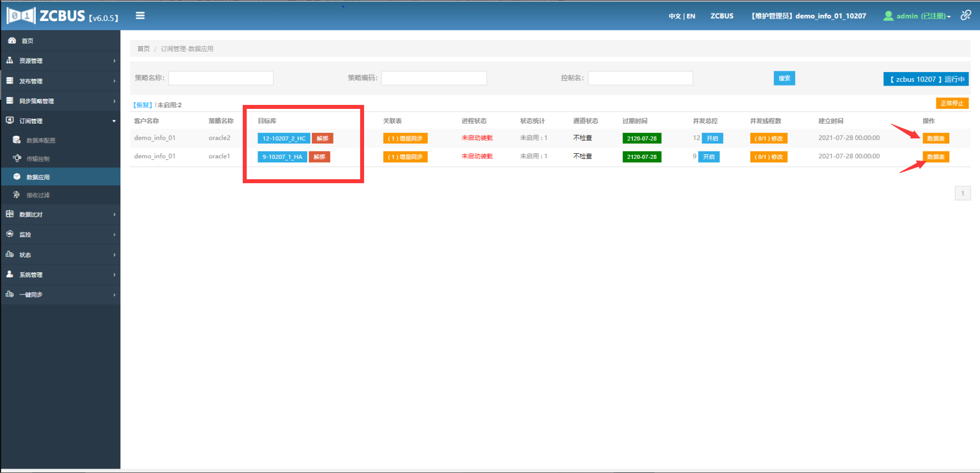980x473 pixels.
Task: Click the hamburger menu icon in header
Action: [x=140, y=16]
